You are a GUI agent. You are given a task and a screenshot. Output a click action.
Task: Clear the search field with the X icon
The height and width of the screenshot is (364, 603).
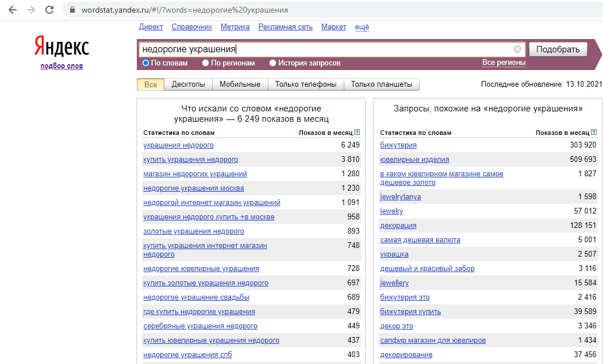[517, 49]
